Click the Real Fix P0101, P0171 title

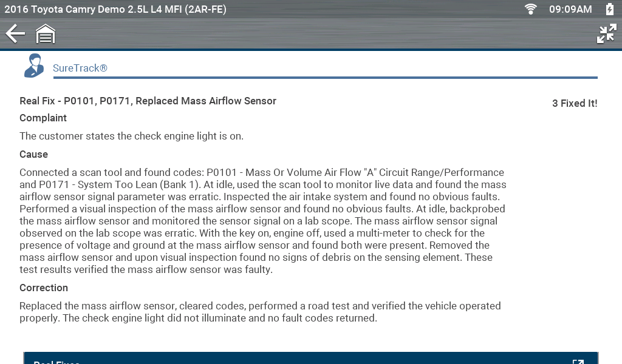click(x=148, y=101)
